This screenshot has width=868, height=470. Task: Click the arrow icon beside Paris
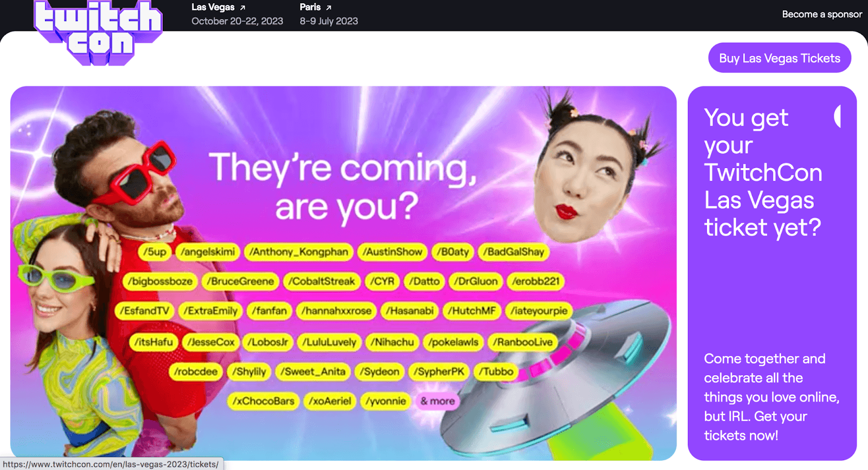328,8
